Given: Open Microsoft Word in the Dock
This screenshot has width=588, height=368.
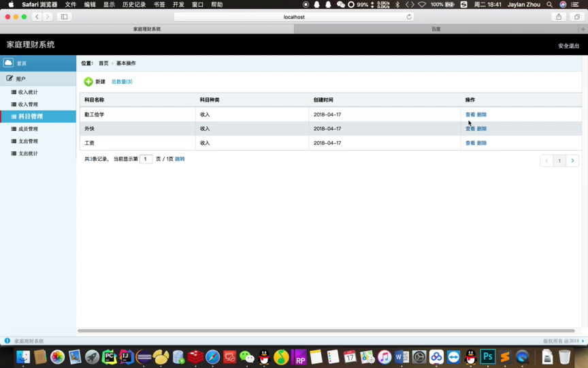Looking at the screenshot, I should tap(402, 357).
